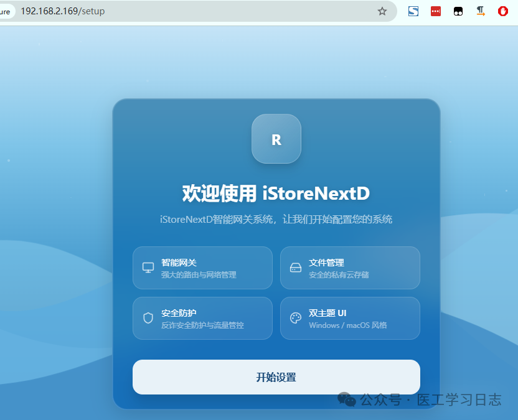Select the 文件管理 card title
518x420 pixels.
tap(326, 263)
